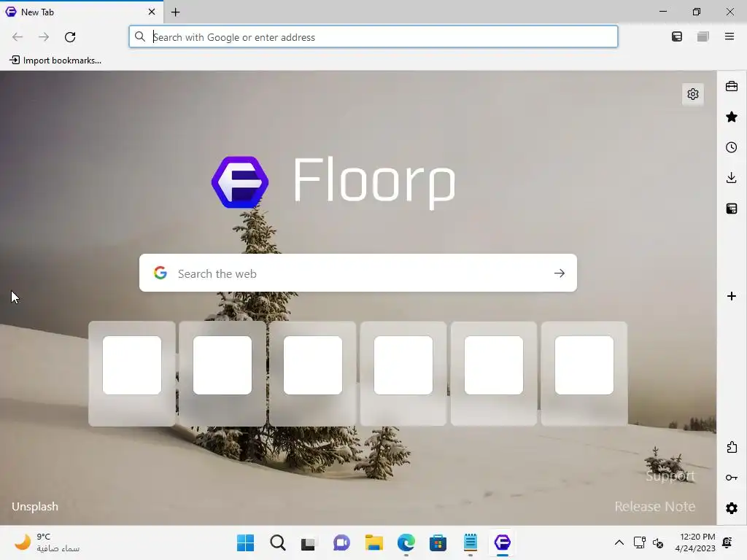Open Notes panel icon in sidebar

tap(732, 208)
